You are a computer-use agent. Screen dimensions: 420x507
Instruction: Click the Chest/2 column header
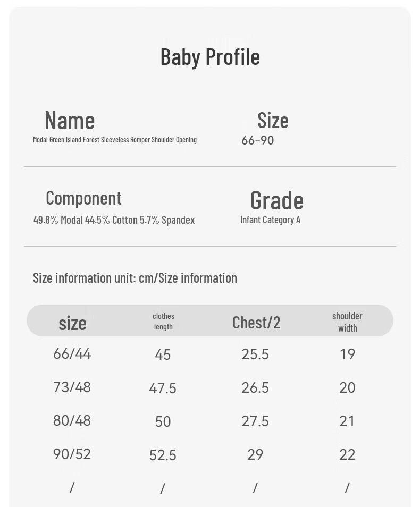256,323
